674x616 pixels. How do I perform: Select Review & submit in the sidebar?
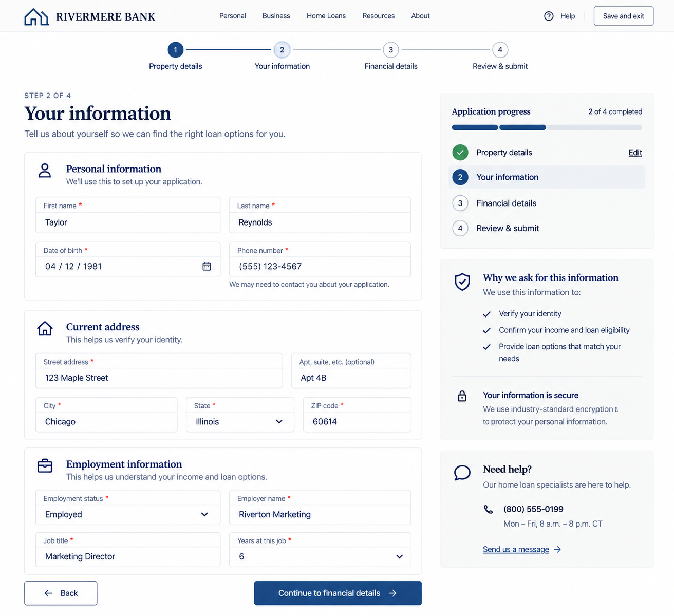(547, 228)
